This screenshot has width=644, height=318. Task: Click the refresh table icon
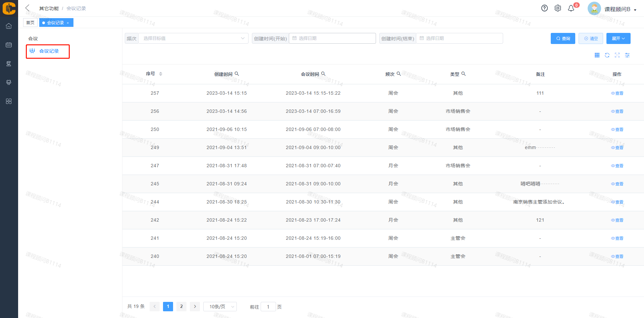click(607, 55)
